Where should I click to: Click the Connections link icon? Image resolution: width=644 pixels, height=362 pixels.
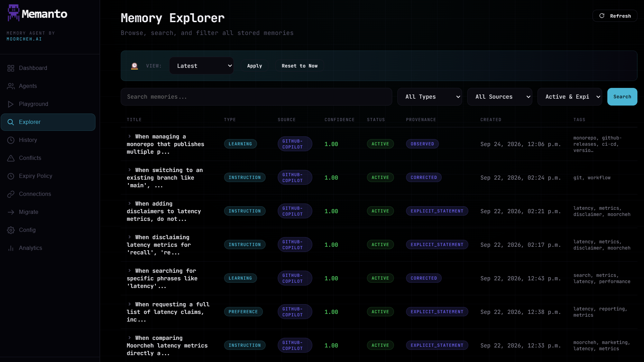tap(11, 194)
